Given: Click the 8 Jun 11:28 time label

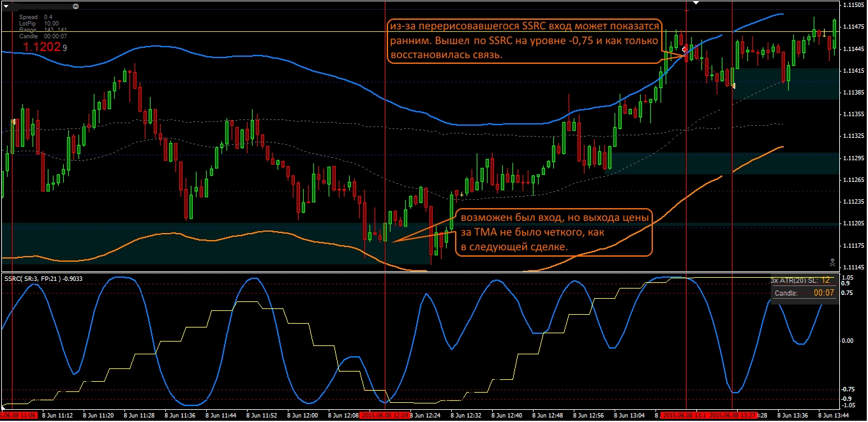Looking at the screenshot, I should [139, 416].
